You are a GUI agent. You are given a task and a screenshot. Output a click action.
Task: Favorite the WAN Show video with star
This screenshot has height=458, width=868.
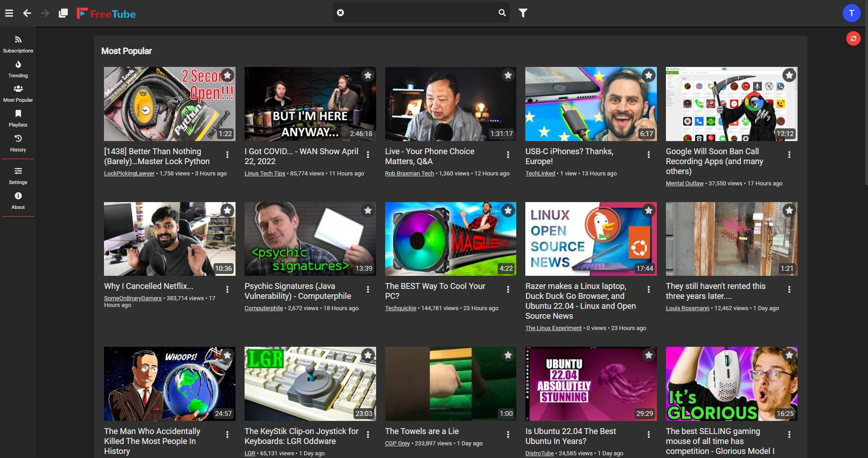[x=368, y=75]
